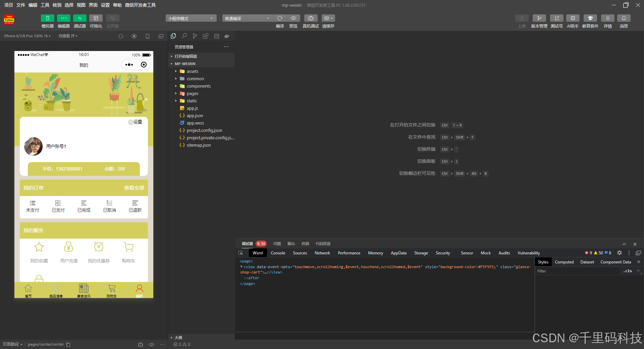Click the Home tab in simulator bottom bar
This screenshot has height=349, width=644.
click(28, 291)
